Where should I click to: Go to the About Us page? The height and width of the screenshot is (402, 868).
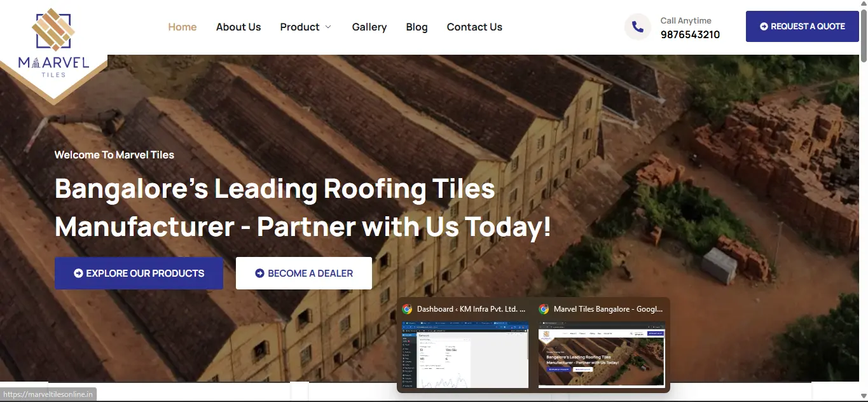pos(238,27)
